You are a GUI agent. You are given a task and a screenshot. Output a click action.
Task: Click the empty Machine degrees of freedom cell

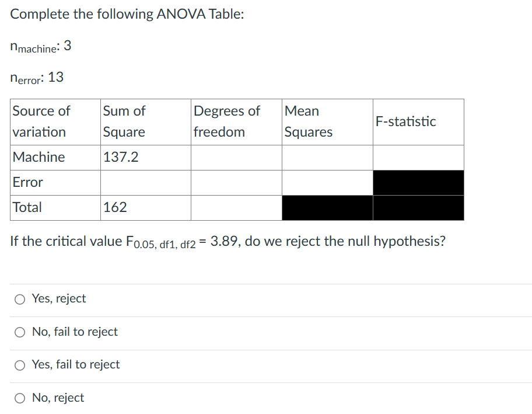[x=236, y=158]
